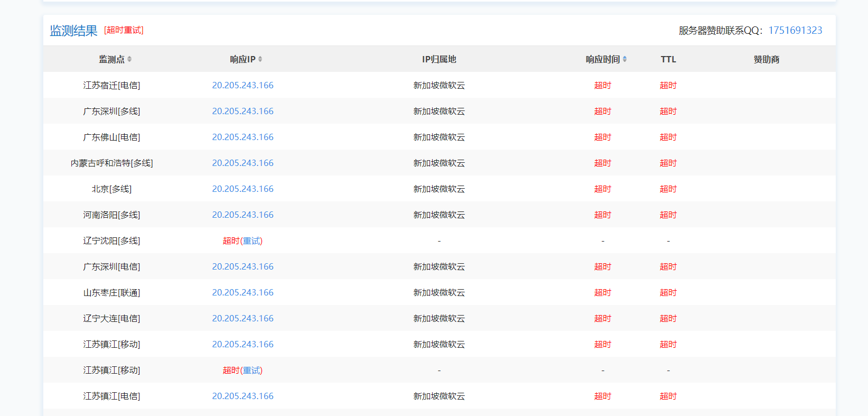Image resolution: width=868 pixels, height=416 pixels.
Task: Select IP link for 内蒙古呼和浩特[多线]
Action: [x=242, y=163]
